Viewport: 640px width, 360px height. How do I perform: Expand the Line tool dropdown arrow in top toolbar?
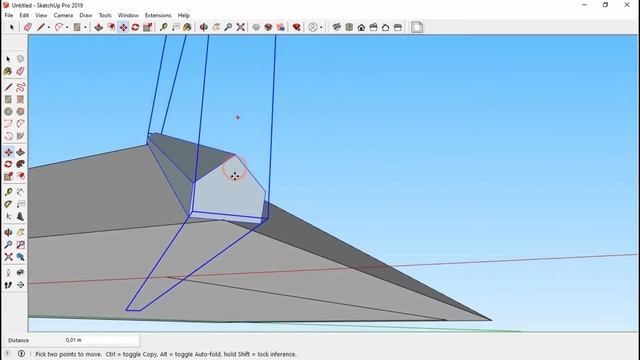(49, 27)
